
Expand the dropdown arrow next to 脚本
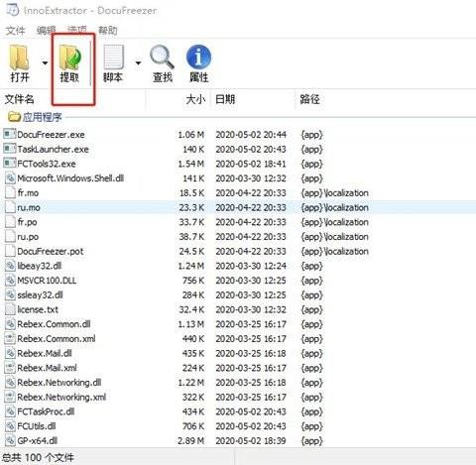pyautogui.click(x=138, y=62)
